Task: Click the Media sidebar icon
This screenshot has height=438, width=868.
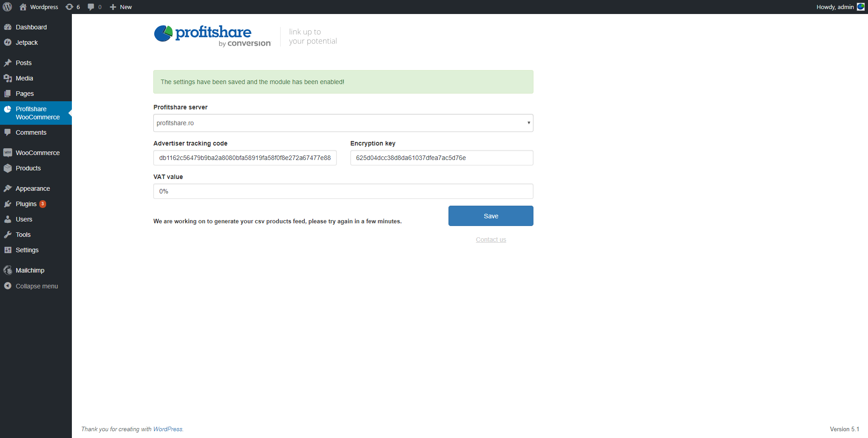Action: (x=8, y=78)
